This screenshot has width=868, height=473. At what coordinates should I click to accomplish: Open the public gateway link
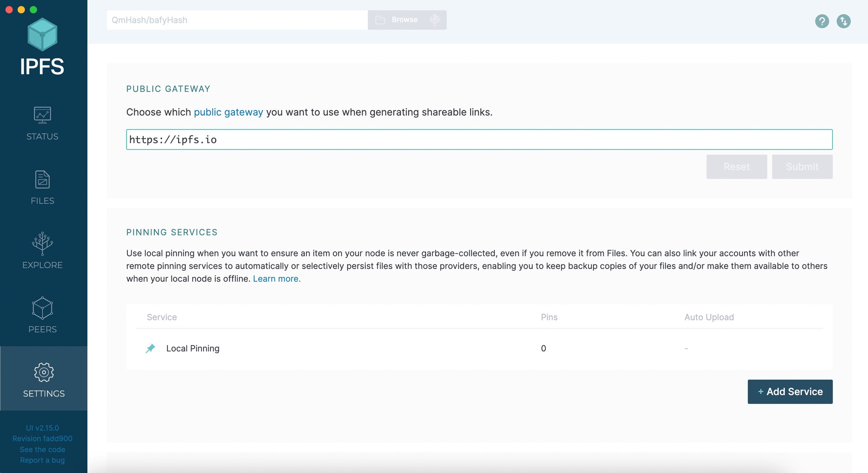click(228, 112)
